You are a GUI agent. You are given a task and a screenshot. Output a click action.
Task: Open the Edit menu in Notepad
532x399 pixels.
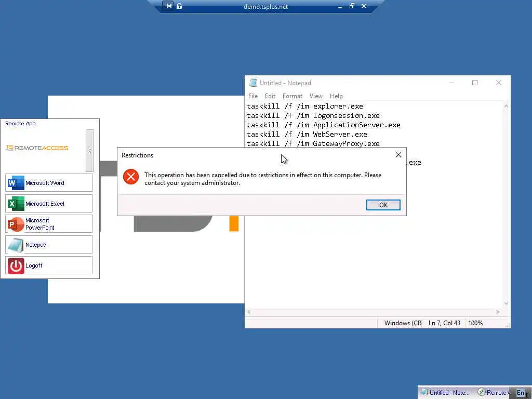point(270,96)
